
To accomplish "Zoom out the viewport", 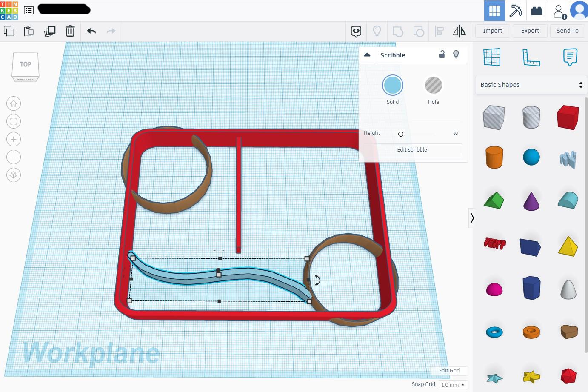I will pyautogui.click(x=14, y=157).
